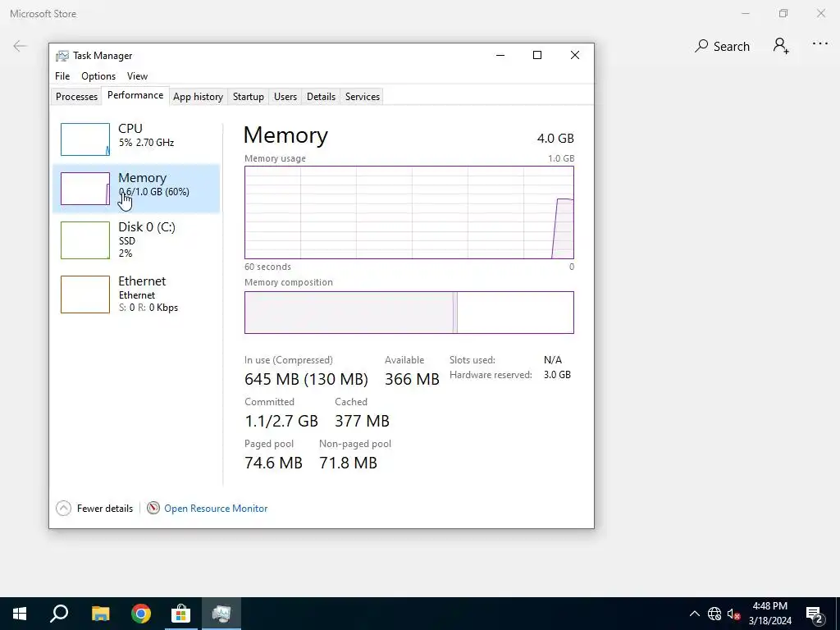The width and height of the screenshot is (840, 630).
Task: Open the Windows Start menu
Action: point(20,614)
